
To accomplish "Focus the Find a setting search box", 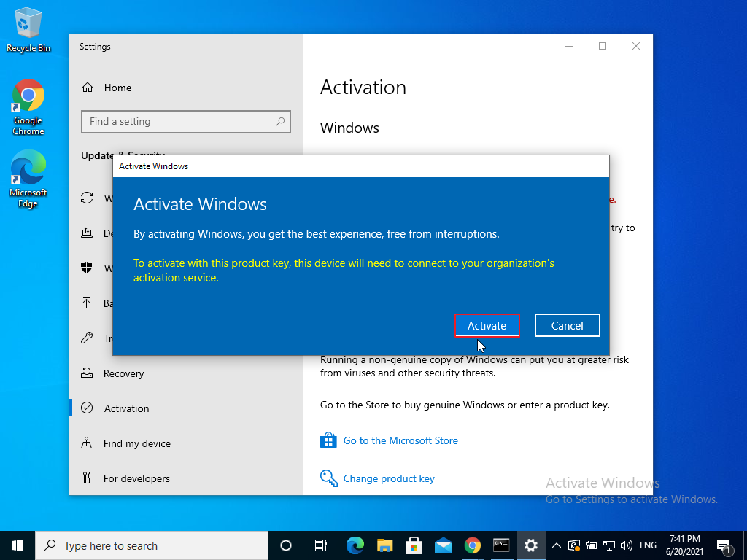I will [186, 122].
